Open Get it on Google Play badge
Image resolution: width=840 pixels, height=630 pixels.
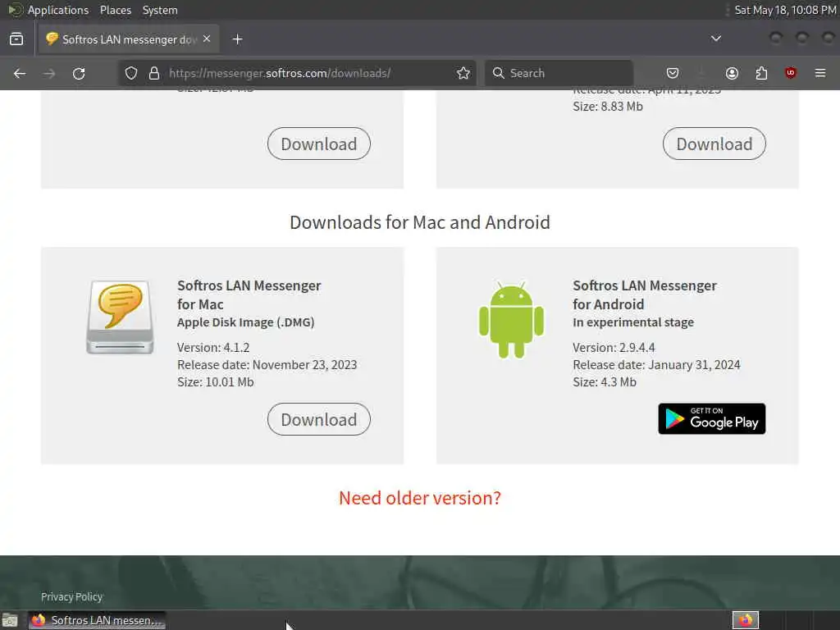tap(711, 419)
